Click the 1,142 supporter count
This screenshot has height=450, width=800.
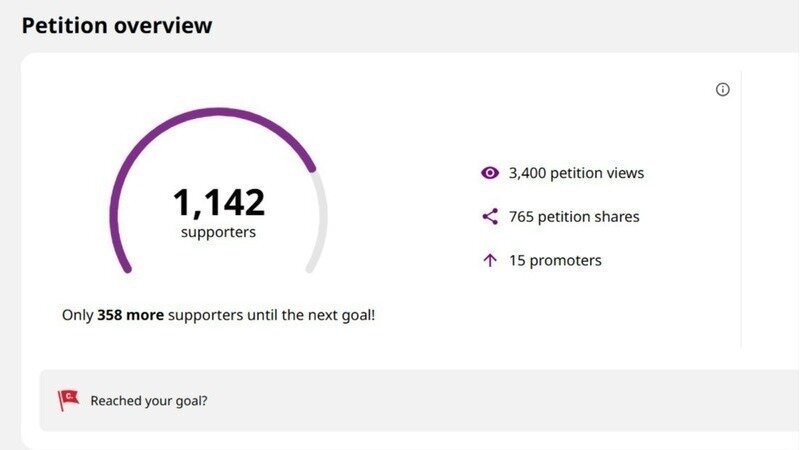point(218,202)
